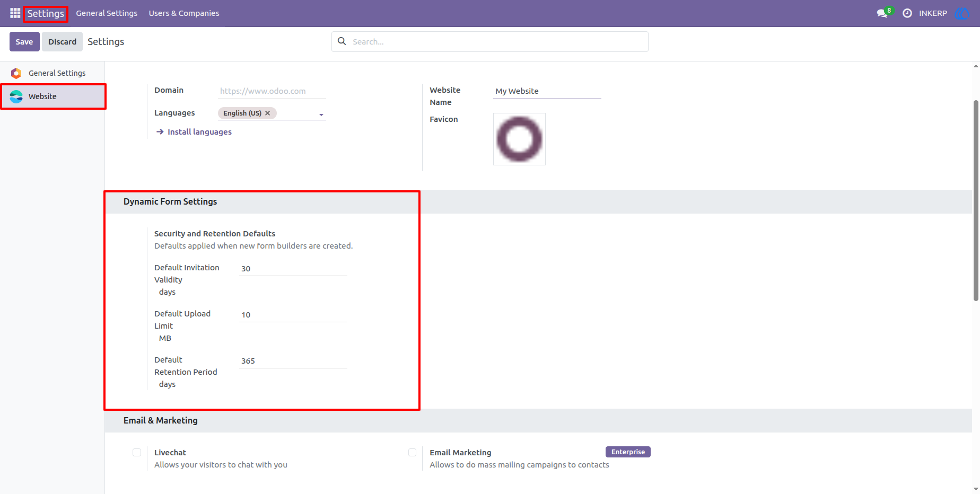
Task: Click the Enterprise badge
Action: pyautogui.click(x=628, y=452)
